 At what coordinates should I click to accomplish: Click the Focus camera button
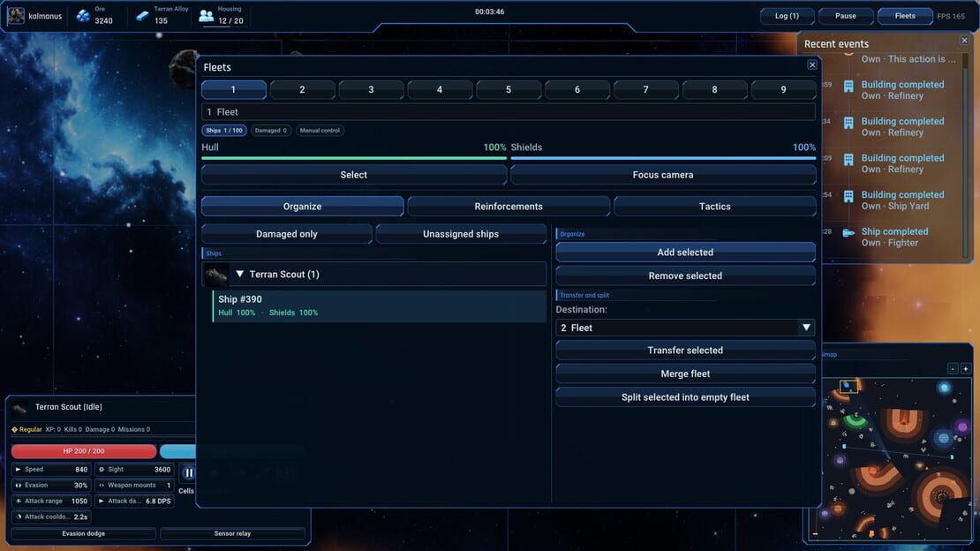pos(662,175)
